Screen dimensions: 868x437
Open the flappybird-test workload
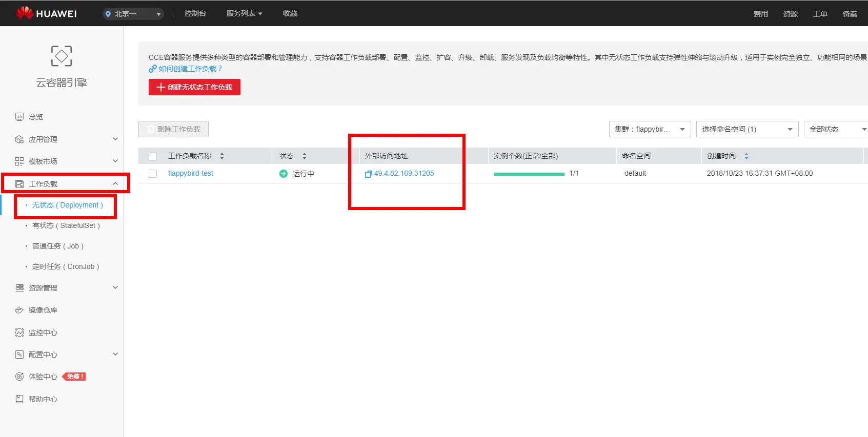click(x=191, y=173)
